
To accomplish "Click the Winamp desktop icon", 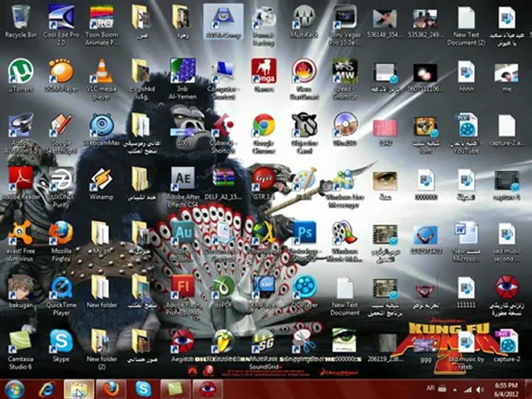I will coord(102,184).
